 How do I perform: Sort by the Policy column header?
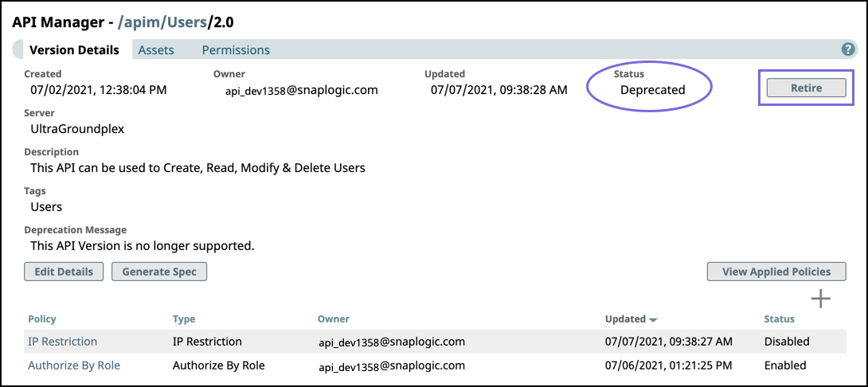[42, 319]
